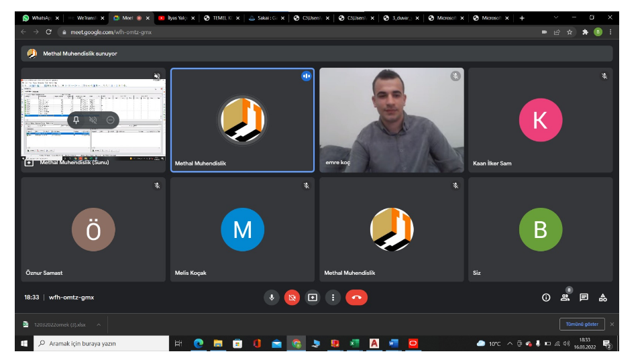Open notification center in taskbar
Image resolution: width=644 pixels, height=362 pixels.
tap(607, 344)
